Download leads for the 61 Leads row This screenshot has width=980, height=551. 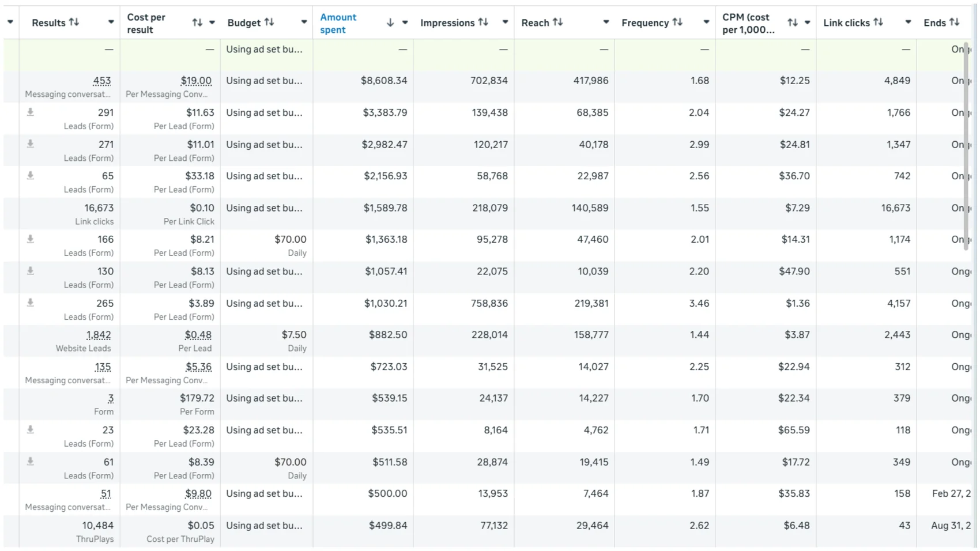[x=31, y=462]
